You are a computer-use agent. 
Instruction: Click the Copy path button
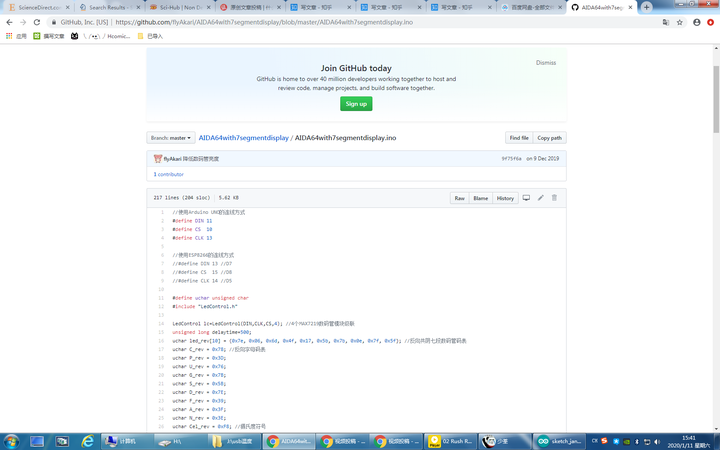pos(550,138)
